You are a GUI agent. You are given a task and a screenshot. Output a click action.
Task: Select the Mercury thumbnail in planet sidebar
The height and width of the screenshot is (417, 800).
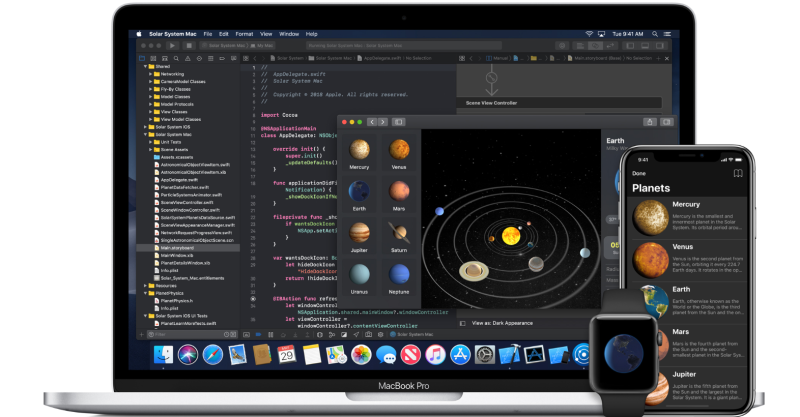[359, 154]
